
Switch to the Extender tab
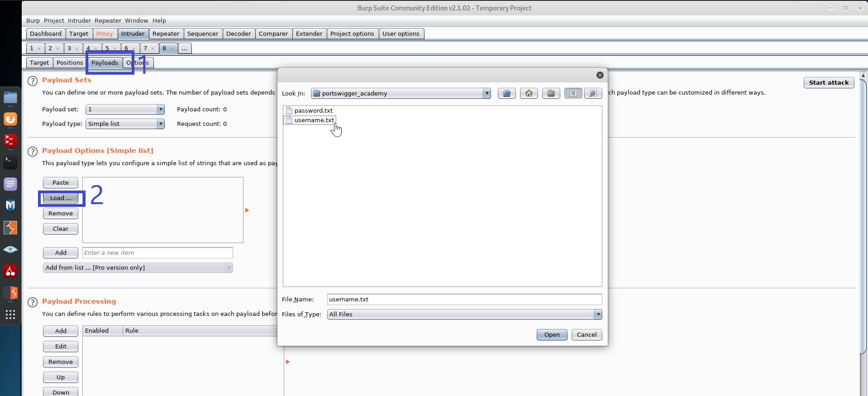[309, 34]
